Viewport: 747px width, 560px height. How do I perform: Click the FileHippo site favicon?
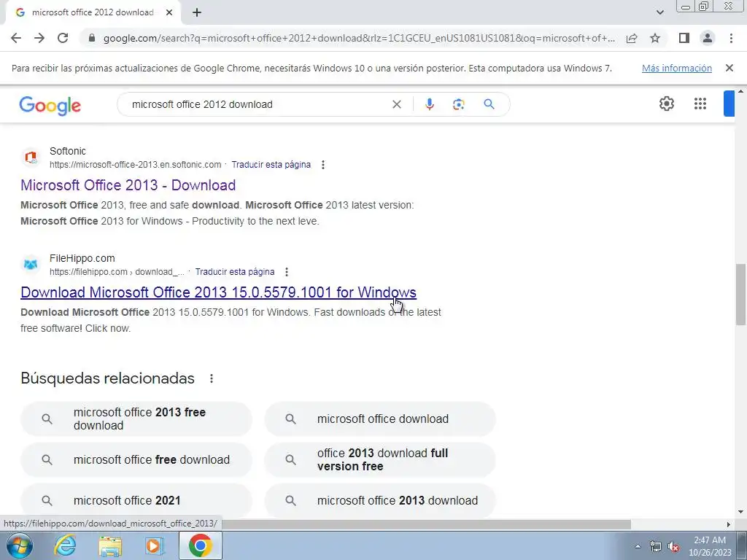(31, 264)
